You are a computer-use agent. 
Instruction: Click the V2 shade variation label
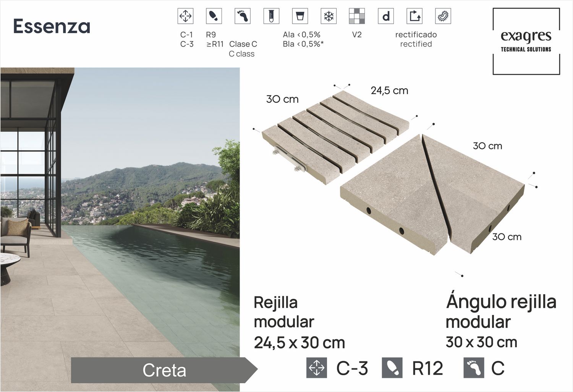[357, 34]
